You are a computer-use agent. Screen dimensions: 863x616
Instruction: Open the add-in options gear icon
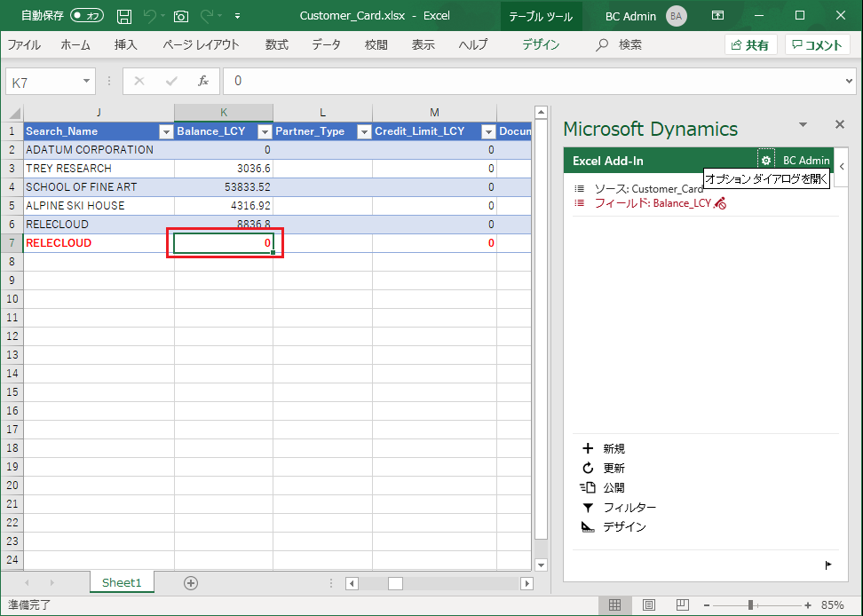[766, 160]
